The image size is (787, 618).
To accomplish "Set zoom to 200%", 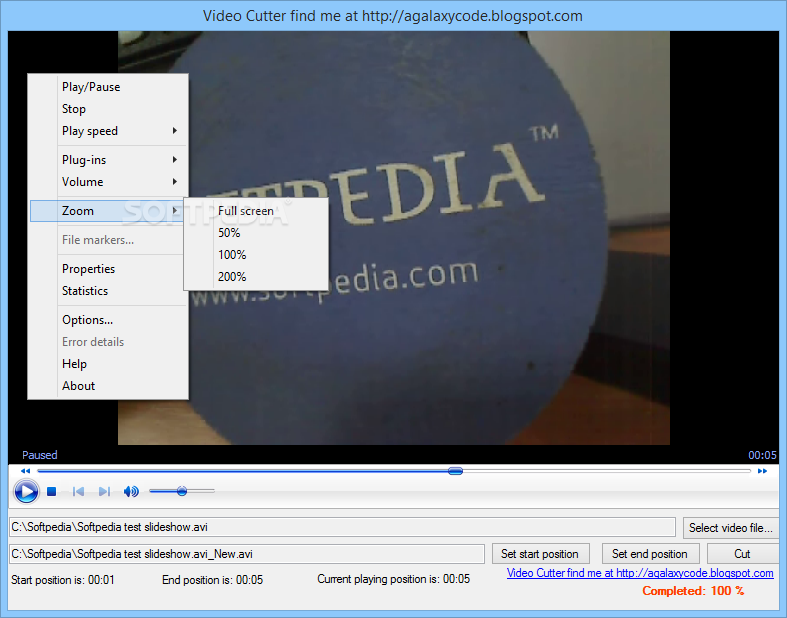I will (256, 277).
